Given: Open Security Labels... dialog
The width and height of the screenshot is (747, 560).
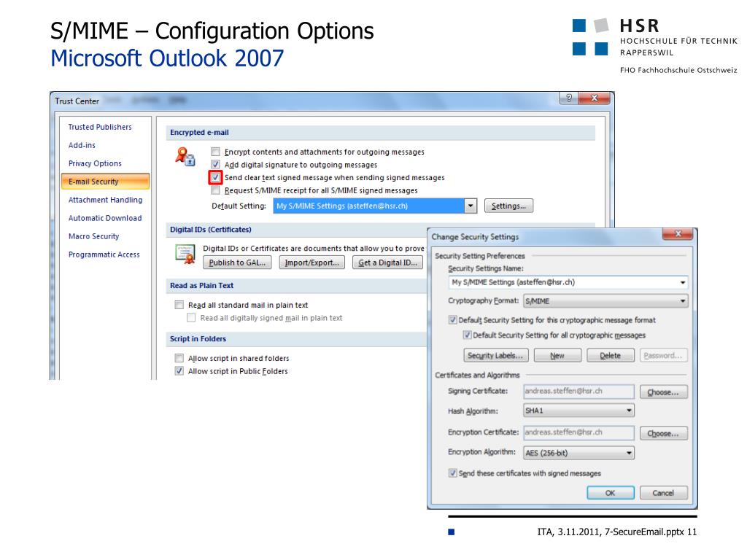Looking at the screenshot, I should 495,356.
